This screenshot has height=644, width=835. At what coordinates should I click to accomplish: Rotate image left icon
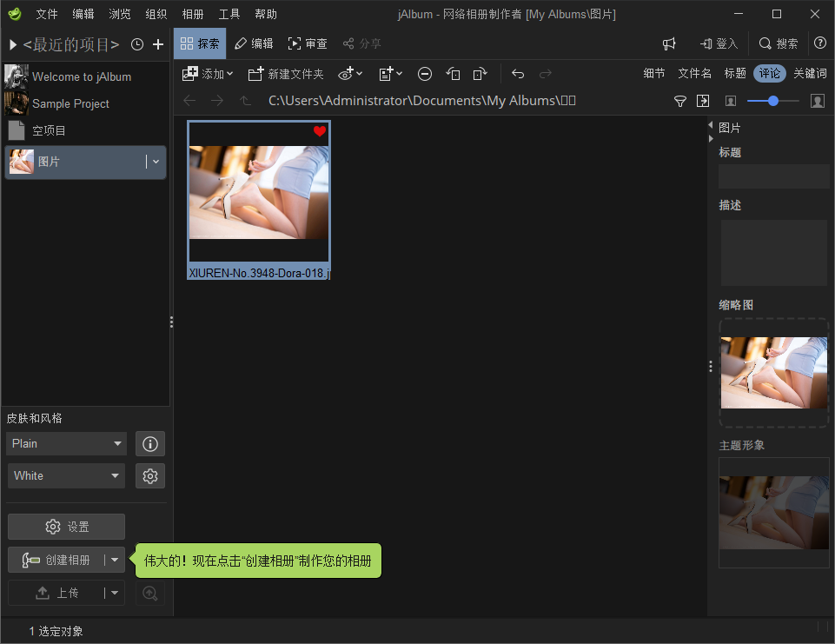pyautogui.click(x=453, y=74)
